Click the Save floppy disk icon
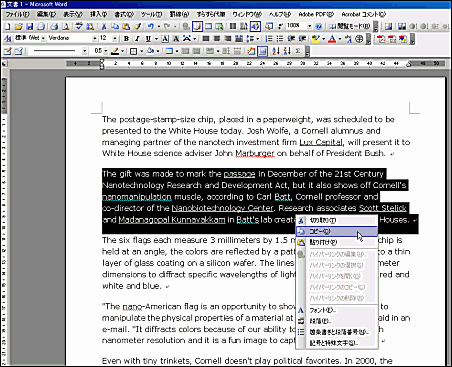This screenshot has width=452, height=367. pyautogui.click(x=30, y=26)
